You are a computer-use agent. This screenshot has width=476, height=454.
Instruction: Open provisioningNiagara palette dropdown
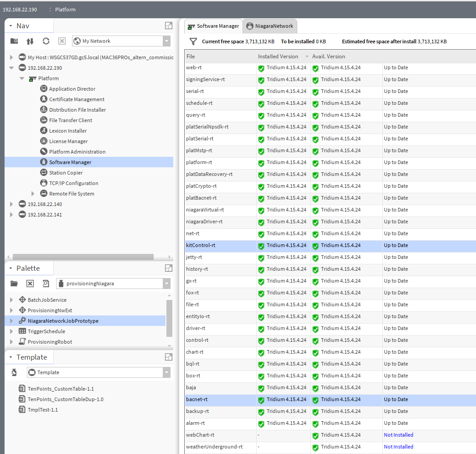point(167,284)
